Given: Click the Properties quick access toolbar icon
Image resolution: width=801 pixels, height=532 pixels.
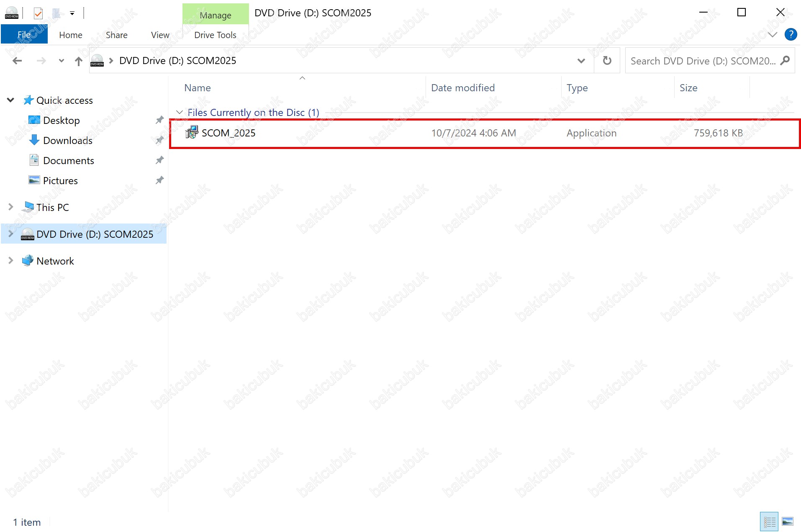Looking at the screenshot, I should 38,13.
